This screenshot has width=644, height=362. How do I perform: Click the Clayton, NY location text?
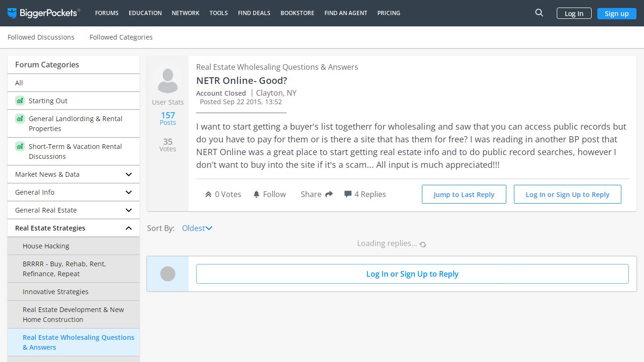point(276,93)
